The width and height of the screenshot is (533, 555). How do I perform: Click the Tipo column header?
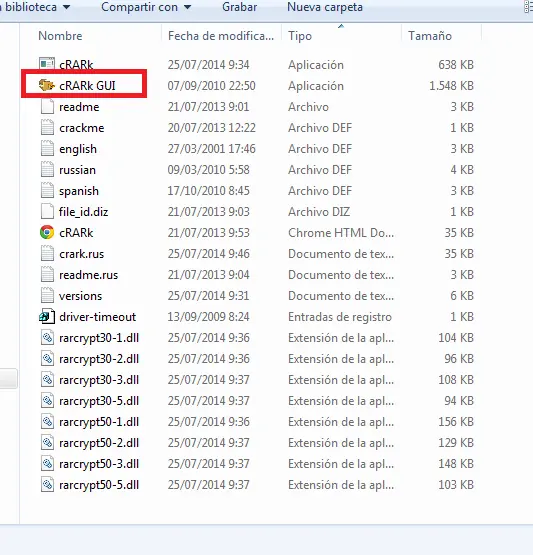(300, 36)
